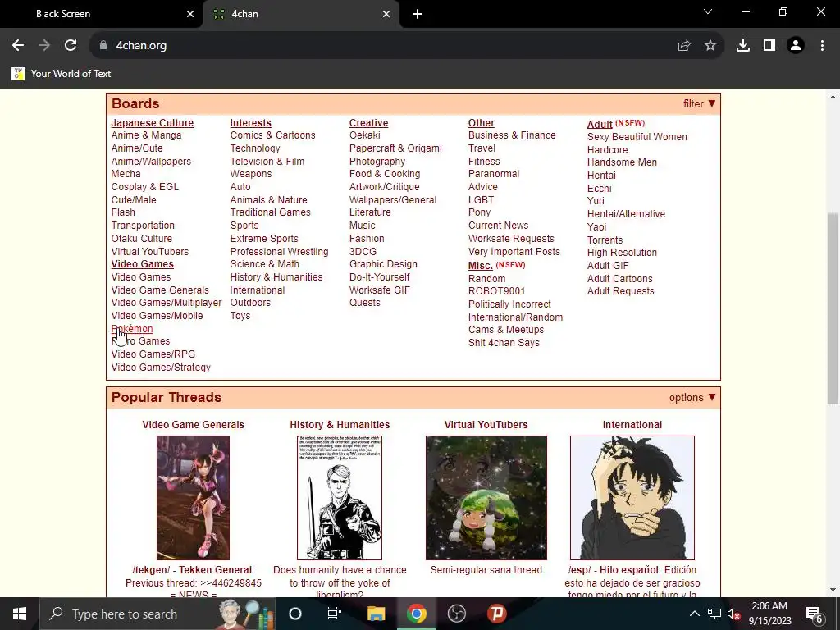The width and height of the screenshot is (840, 630).
Task: Open Cortana circle icon on taskbar
Action: coord(295,614)
